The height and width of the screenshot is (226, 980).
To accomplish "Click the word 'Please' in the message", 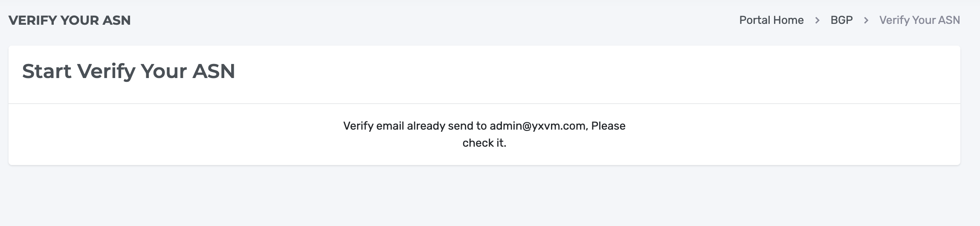I will [x=608, y=126].
